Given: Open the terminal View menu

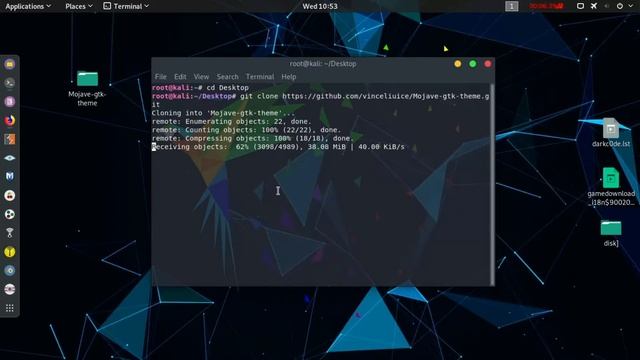Looking at the screenshot, I should 201,77.
